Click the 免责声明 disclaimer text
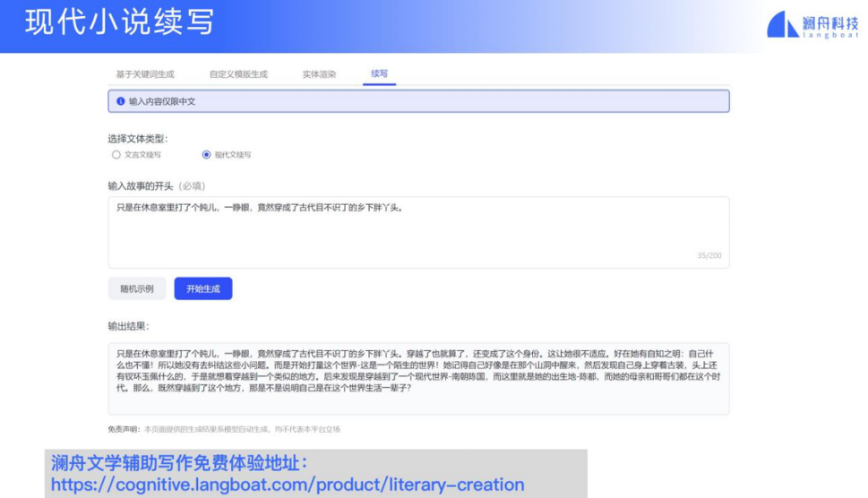This screenshot has width=868, height=498. pyautogui.click(x=224, y=429)
